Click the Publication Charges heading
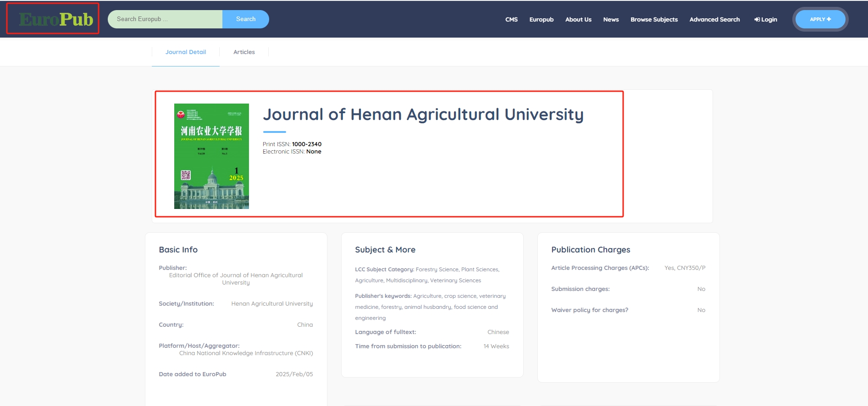This screenshot has width=868, height=406. point(591,250)
